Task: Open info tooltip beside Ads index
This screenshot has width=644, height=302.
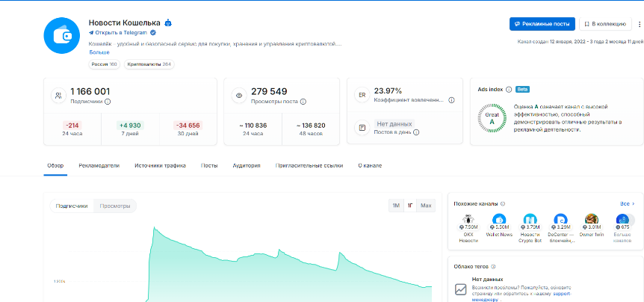Action: [509, 89]
